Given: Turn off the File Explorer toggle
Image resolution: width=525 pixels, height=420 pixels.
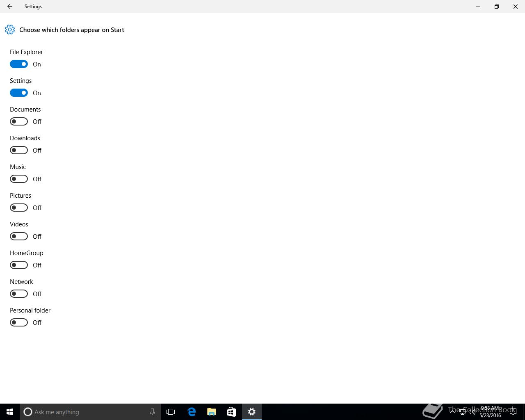Looking at the screenshot, I should click(x=19, y=64).
